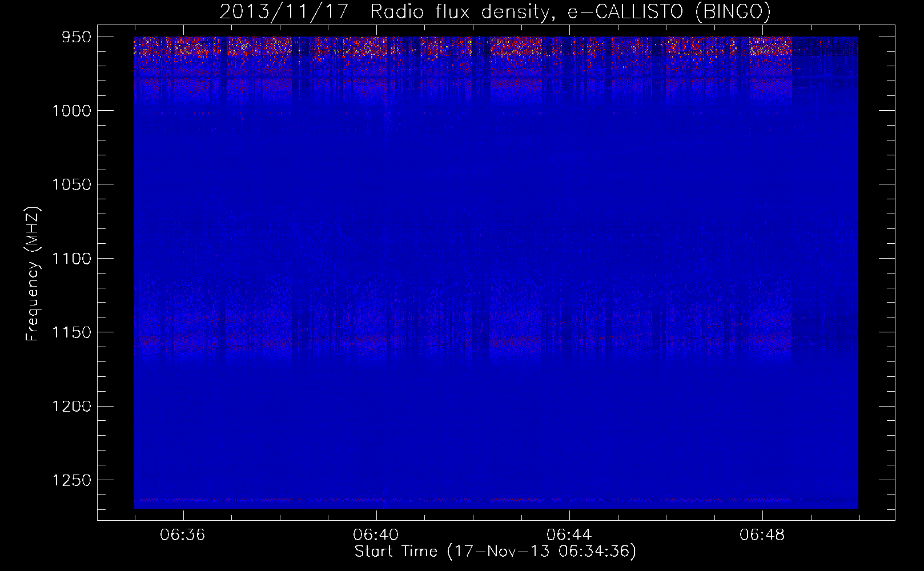
Task: Click the 06:48 time axis label
Action: (762, 535)
